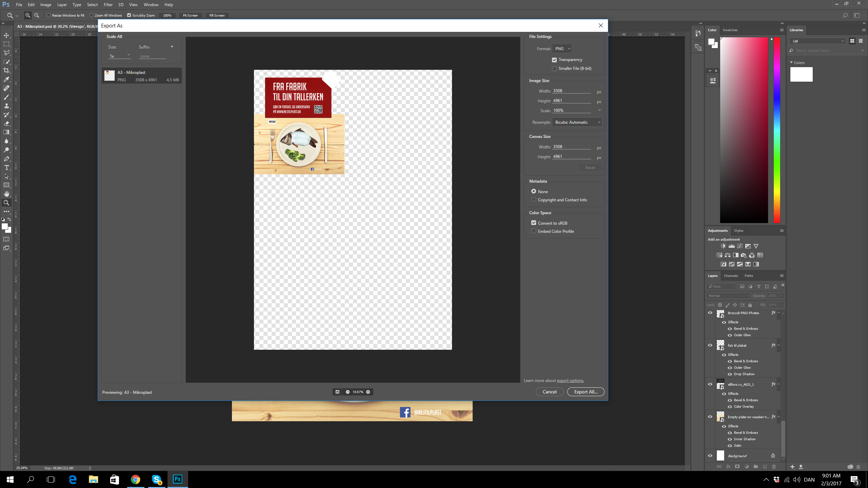This screenshot has height=488, width=868.
Task: Select the Horizontal Type tool
Action: pyautogui.click(x=6, y=167)
